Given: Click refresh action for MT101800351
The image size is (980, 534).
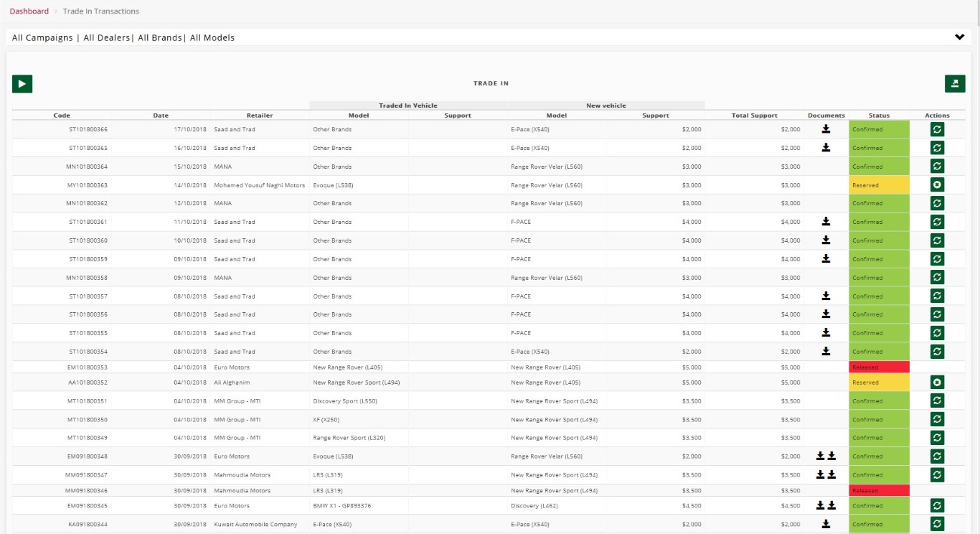Looking at the screenshot, I should 937,401.
